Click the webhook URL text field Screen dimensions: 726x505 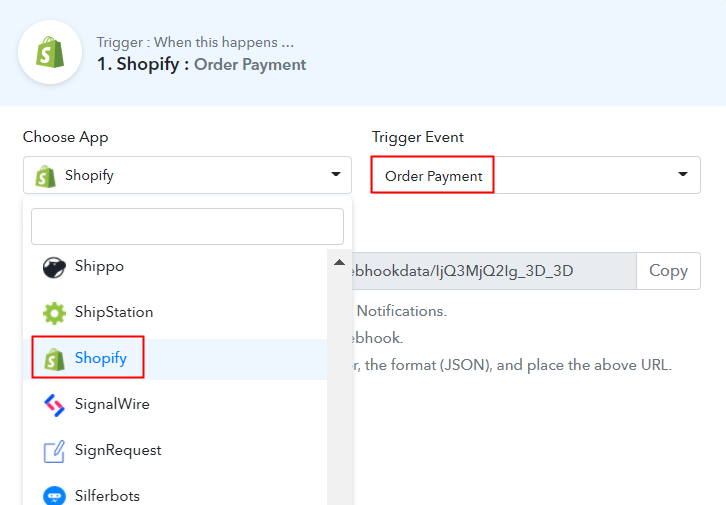494,271
